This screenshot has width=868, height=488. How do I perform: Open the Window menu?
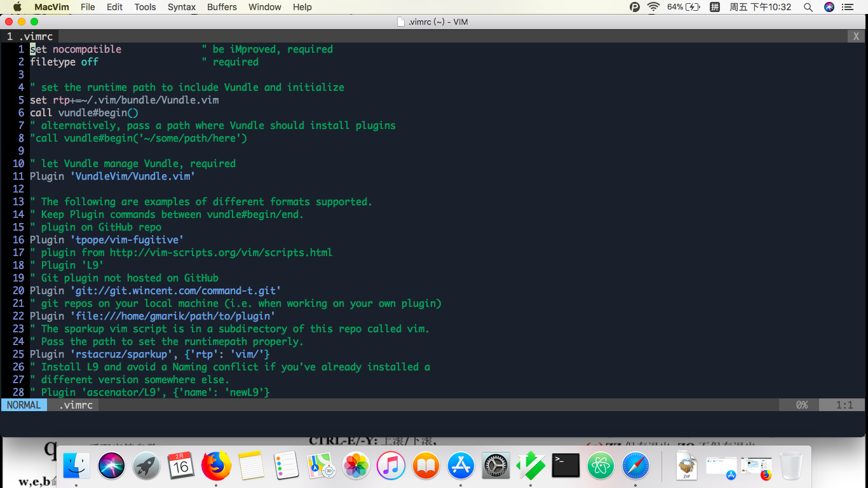tap(264, 7)
